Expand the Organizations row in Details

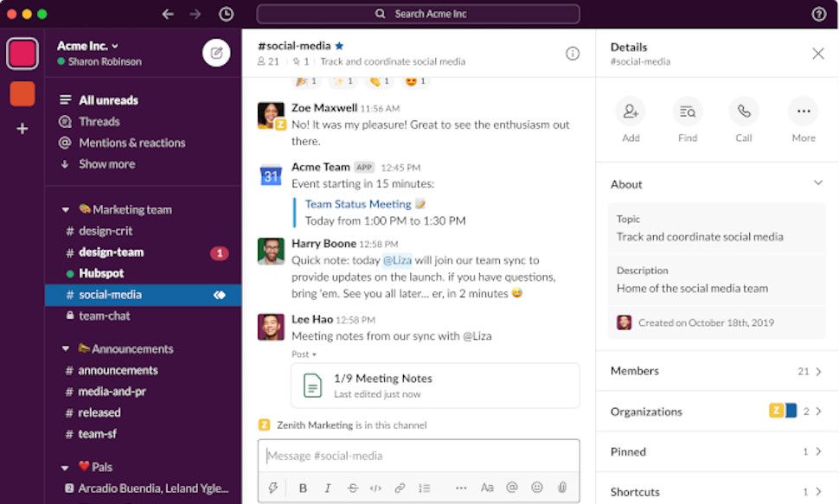coord(716,411)
